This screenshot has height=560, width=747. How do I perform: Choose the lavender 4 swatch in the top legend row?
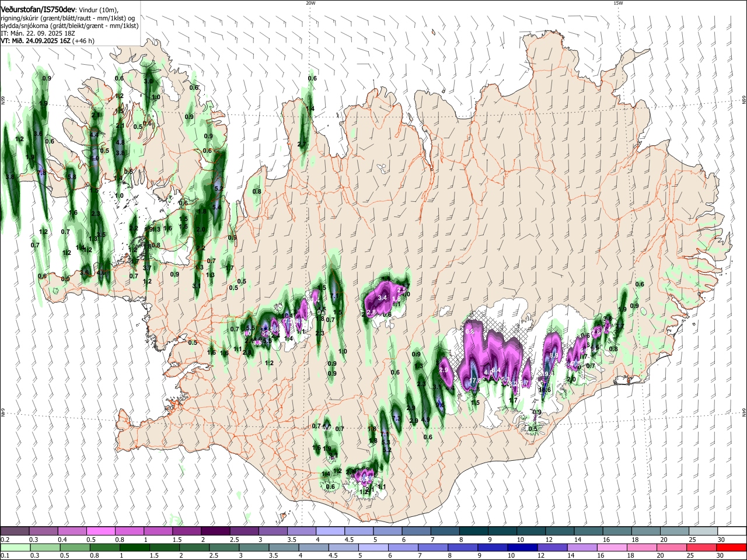pos(329,531)
